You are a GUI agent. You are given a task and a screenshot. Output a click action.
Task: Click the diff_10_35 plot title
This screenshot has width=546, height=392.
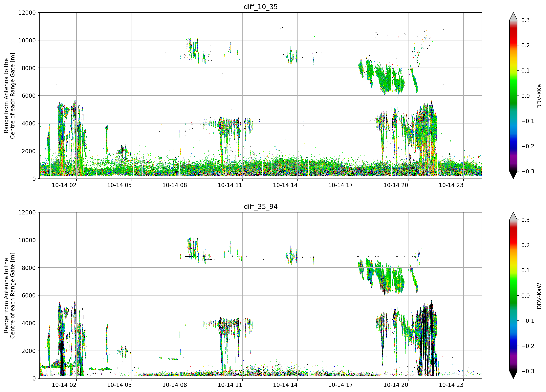click(260, 7)
